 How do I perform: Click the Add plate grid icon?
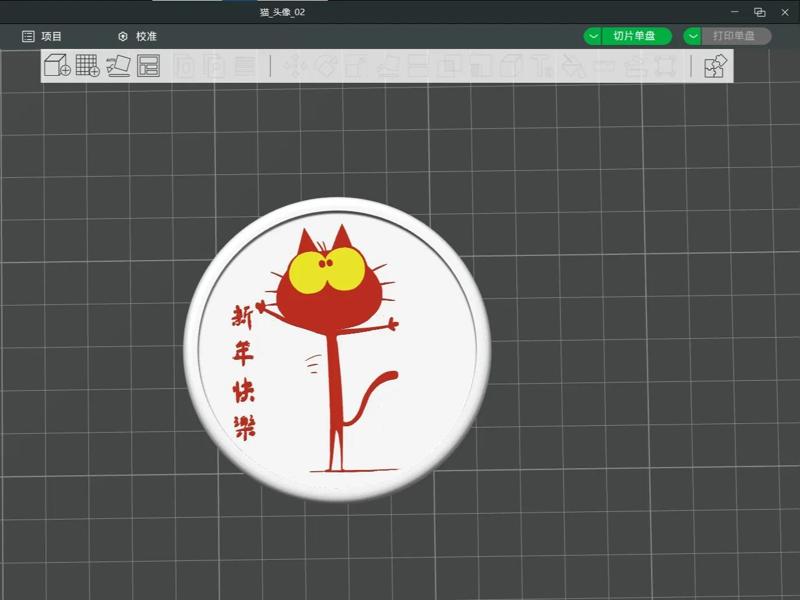pyautogui.click(x=87, y=65)
